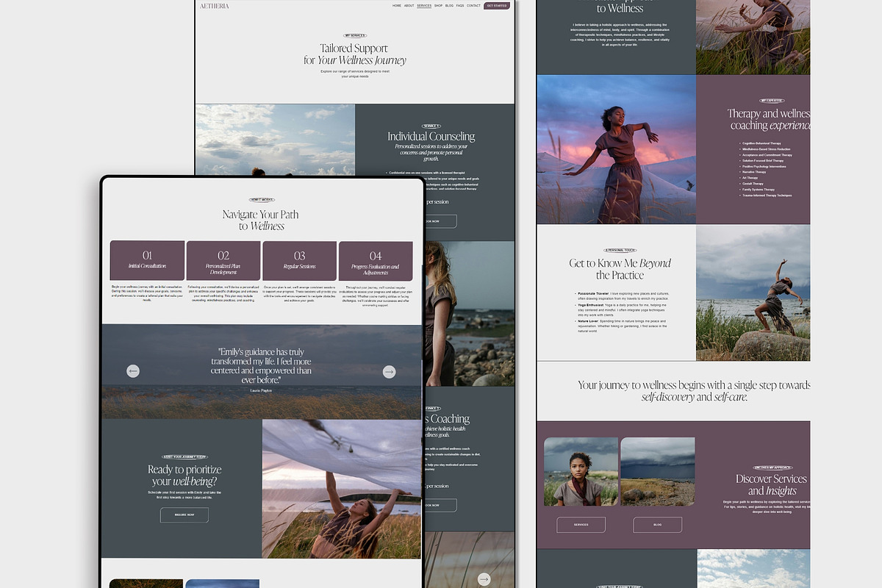Click the left arrow on the testimonial slider
882x588 pixels.
(133, 371)
